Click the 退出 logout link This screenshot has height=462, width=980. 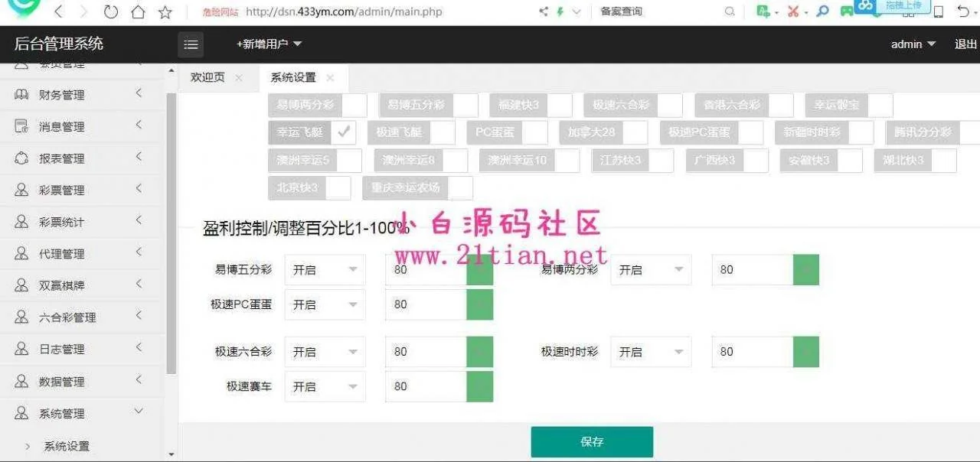tap(965, 44)
